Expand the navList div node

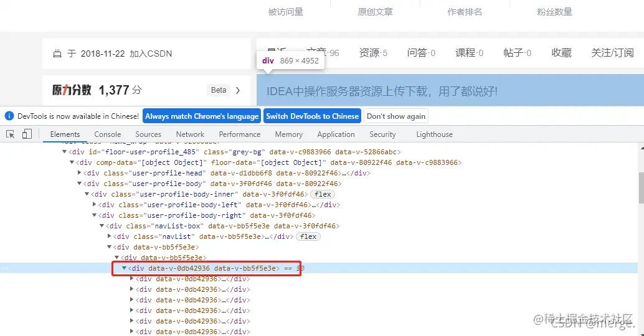coord(109,236)
